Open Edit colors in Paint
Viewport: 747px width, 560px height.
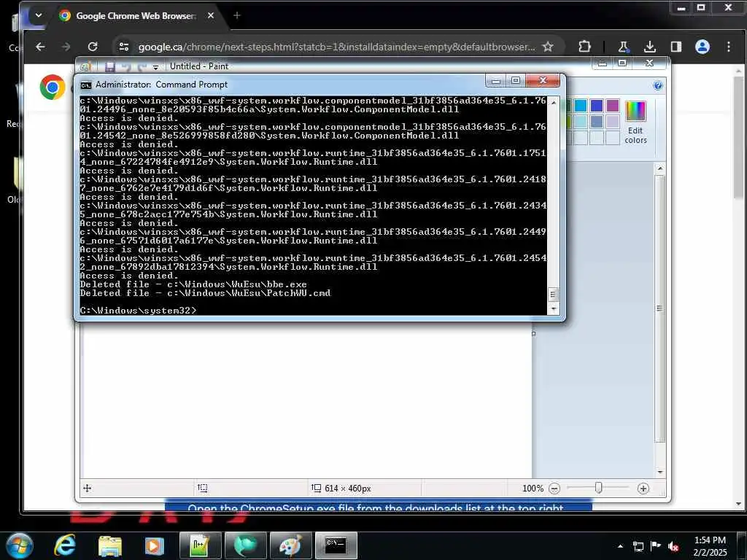pos(635,122)
